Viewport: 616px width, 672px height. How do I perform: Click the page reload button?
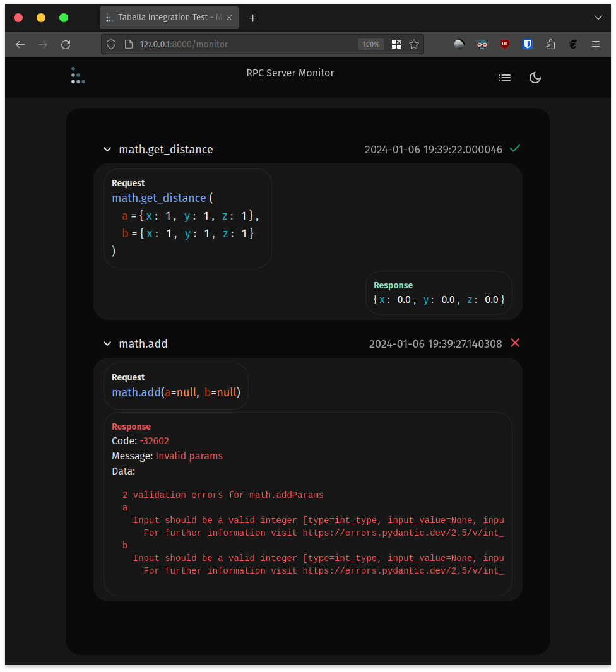coord(66,44)
